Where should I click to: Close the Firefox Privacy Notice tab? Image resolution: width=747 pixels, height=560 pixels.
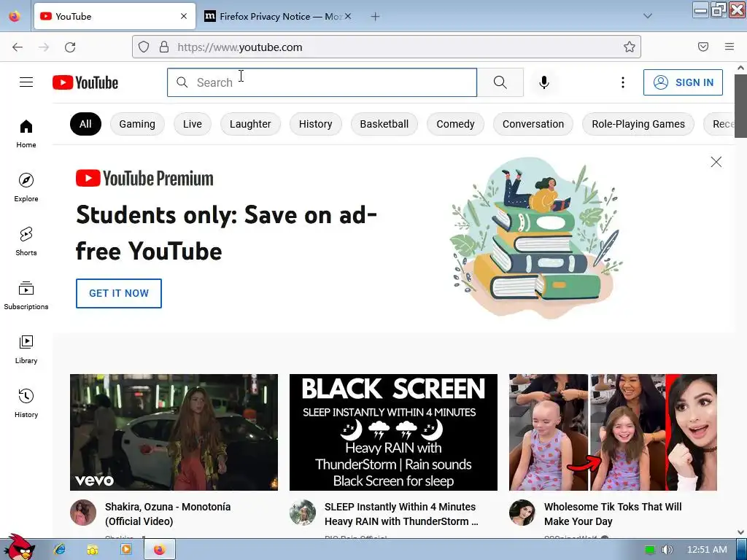[348, 16]
